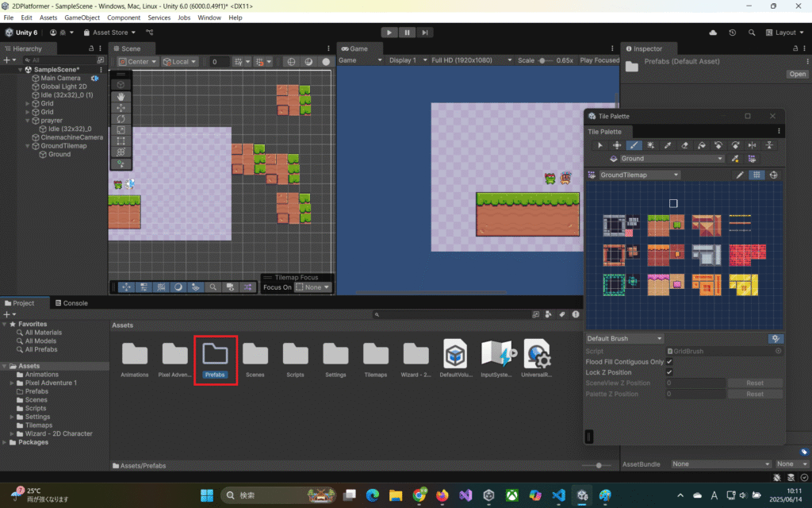
Task: Flip tile vertically in Tile Palette
Action: point(769,145)
